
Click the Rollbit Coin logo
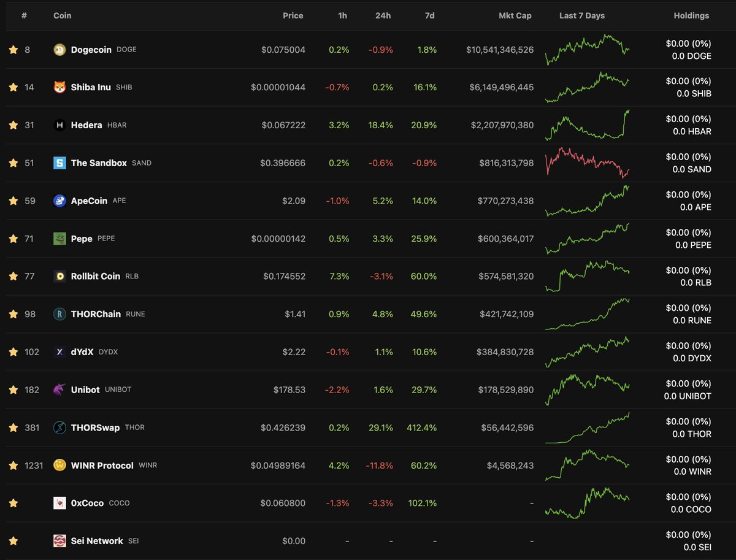click(x=59, y=276)
